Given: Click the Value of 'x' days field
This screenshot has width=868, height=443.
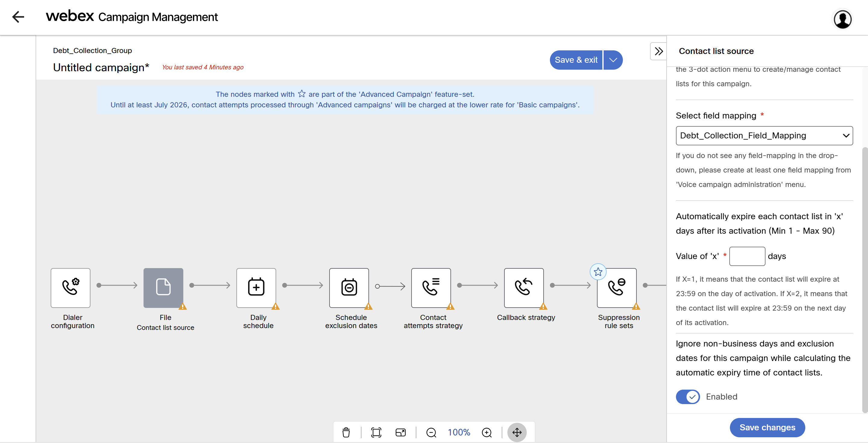Looking at the screenshot, I should (747, 256).
